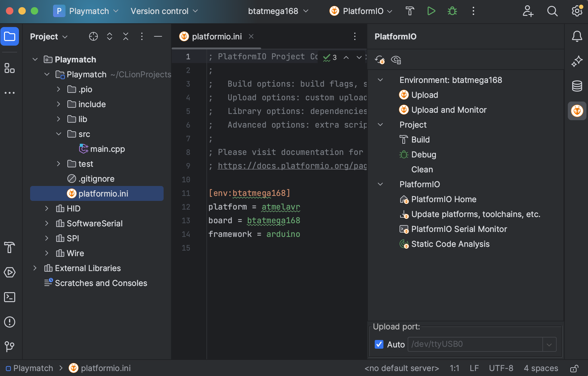Open more actions menu in top toolbar

tap(473, 11)
